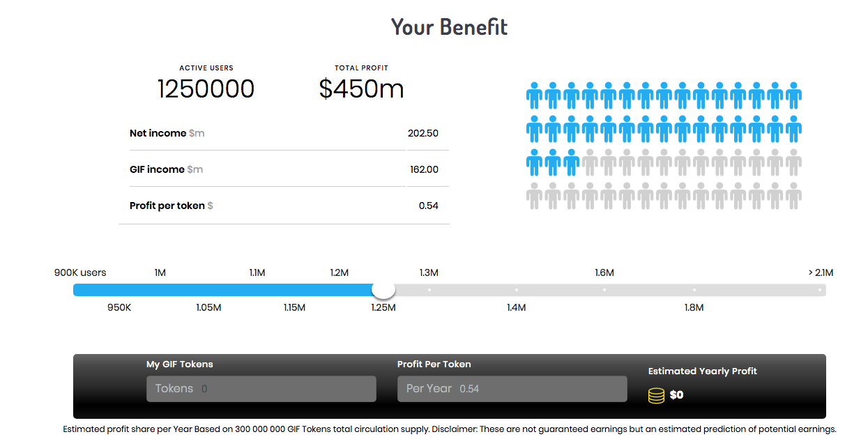
Task: Click the 1.1M slider label
Action: (257, 272)
